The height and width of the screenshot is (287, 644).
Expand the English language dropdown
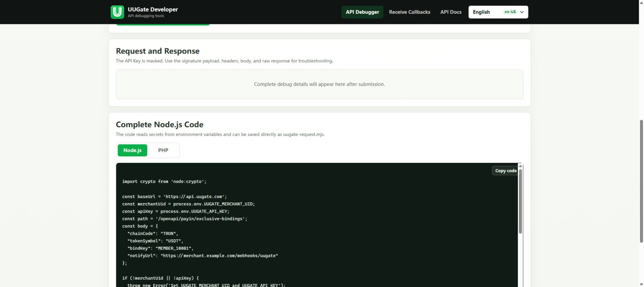pos(498,12)
